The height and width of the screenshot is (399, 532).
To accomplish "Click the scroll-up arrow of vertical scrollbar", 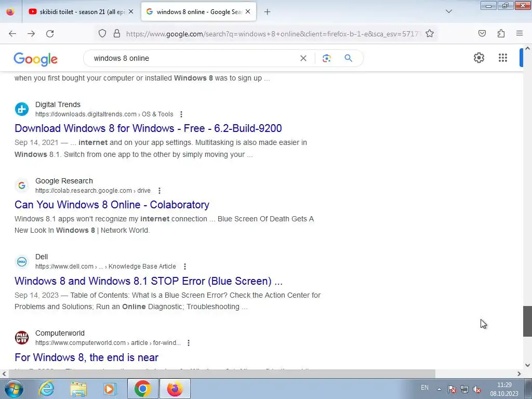I will (527, 48).
